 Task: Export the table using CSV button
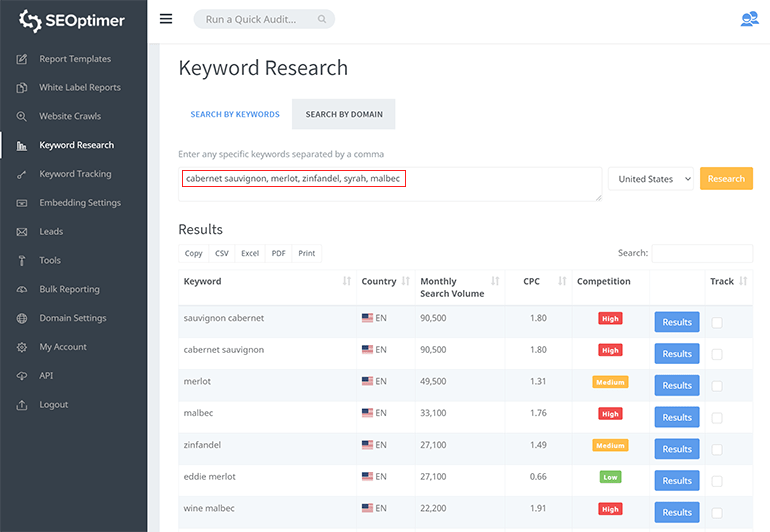pos(222,254)
